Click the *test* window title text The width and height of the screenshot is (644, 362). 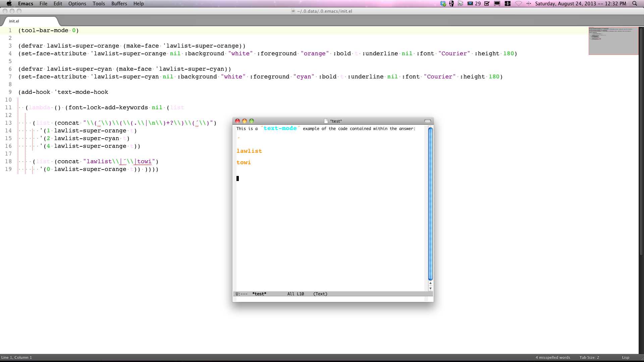(336, 121)
